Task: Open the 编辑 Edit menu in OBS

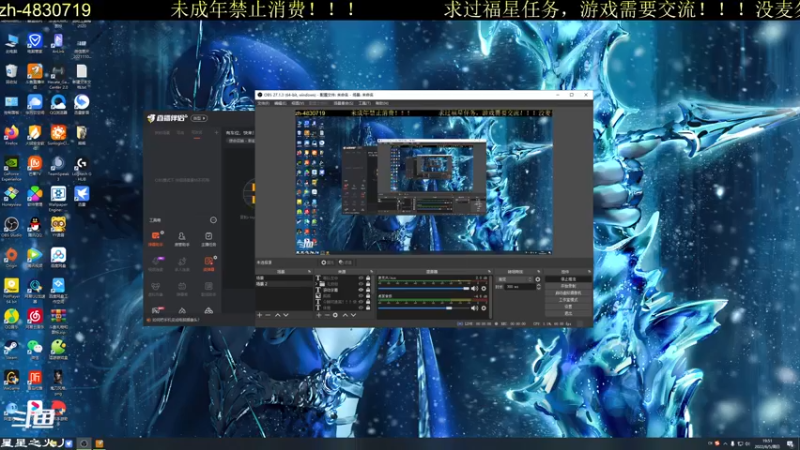Action: click(280, 103)
